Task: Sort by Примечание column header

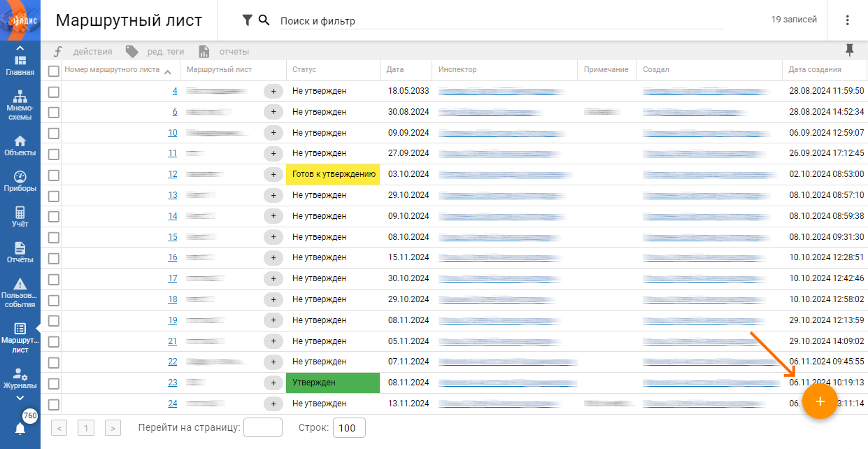Action: pyautogui.click(x=606, y=70)
